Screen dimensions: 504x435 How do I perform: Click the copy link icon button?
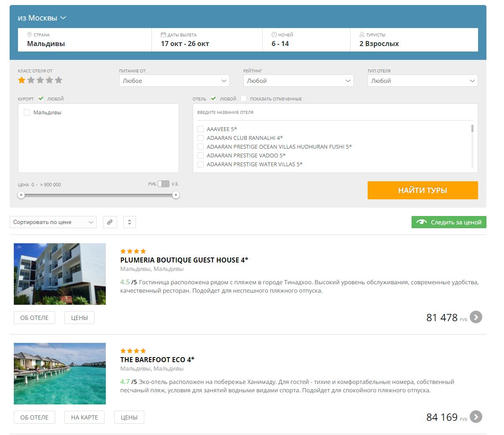(110, 222)
